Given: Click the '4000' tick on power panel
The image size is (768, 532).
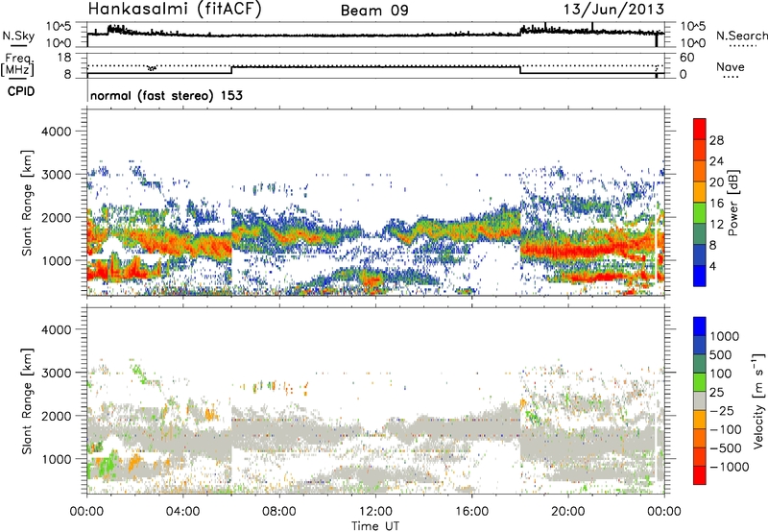Looking at the screenshot, I should [x=57, y=132].
